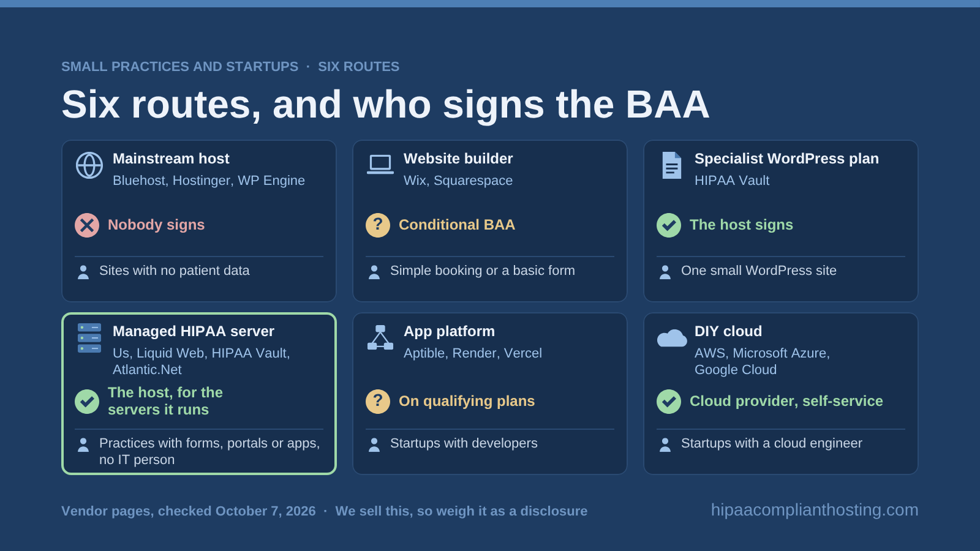The height and width of the screenshot is (551, 980).
Task: Click the text AWS, Microsoft Azure, Google Cloud
Action: [x=762, y=361]
